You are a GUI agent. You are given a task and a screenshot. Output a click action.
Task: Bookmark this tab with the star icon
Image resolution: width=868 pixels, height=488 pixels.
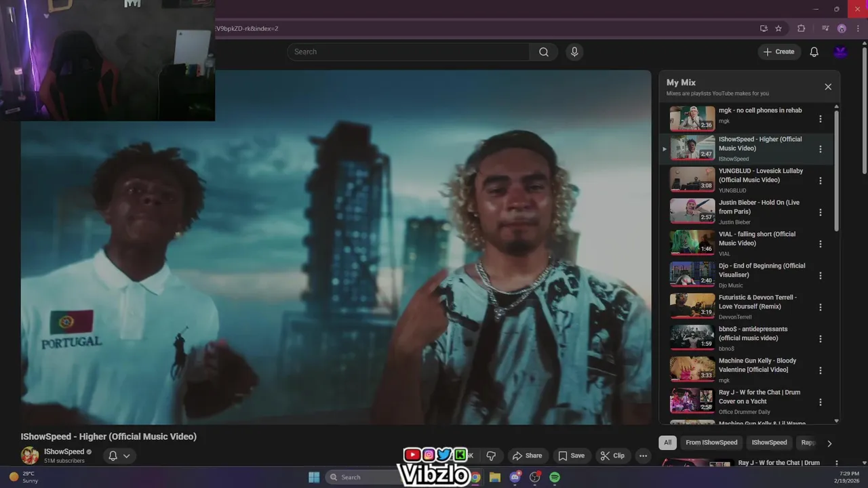(778, 28)
